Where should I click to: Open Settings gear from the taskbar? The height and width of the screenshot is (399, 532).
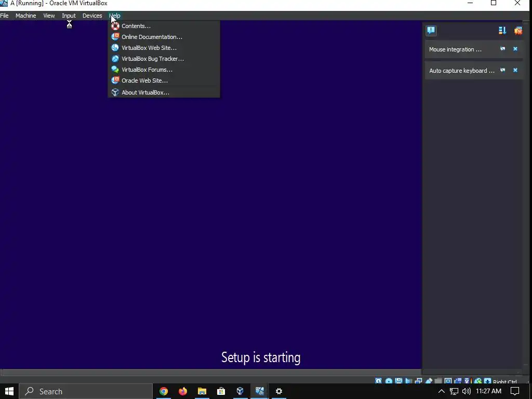coord(278,391)
